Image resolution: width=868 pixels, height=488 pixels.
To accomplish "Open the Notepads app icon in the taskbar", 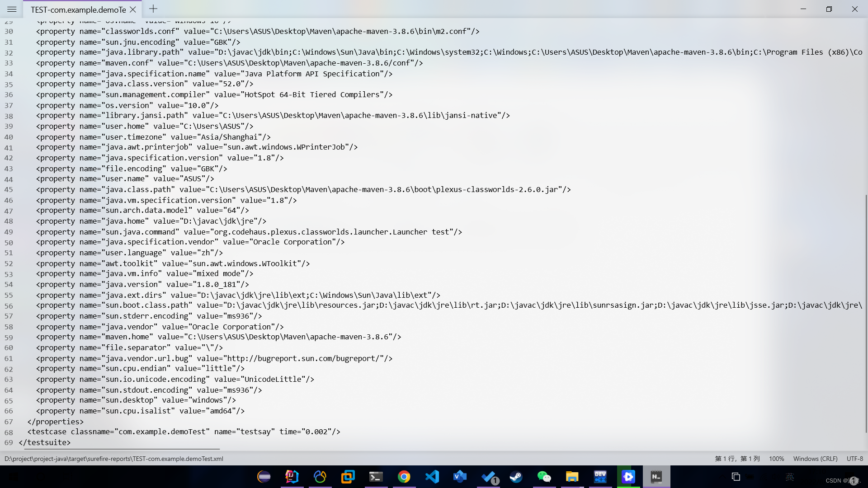I will click(656, 477).
